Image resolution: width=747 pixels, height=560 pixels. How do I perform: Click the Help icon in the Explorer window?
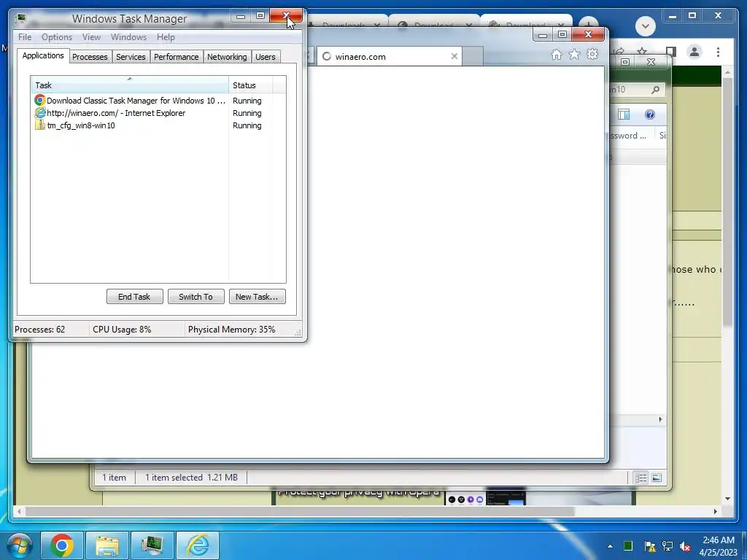[x=649, y=114]
